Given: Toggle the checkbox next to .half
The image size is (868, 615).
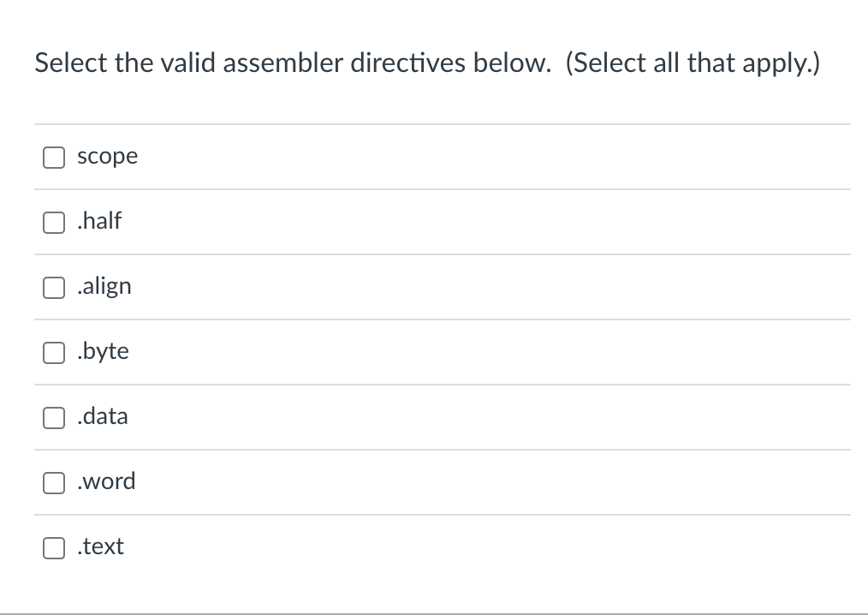Looking at the screenshot, I should click(53, 222).
